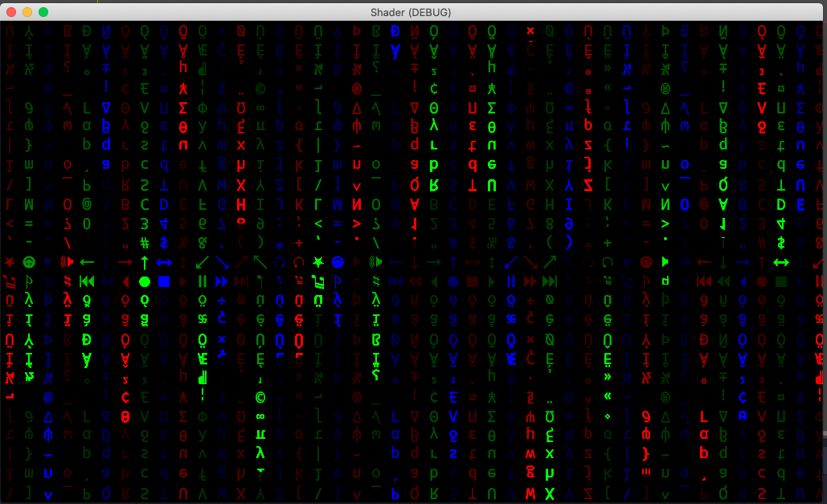The width and height of the screenshot is (827, 504).
Task: Click the bright blue filled square glyph
Action: point(164,281)
